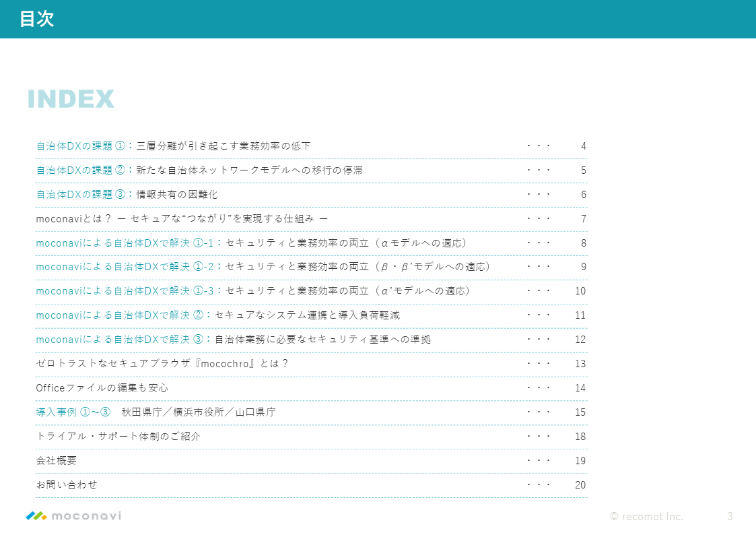Viewport: 756px width, 535px height.
Task: Click page number 18 in the index
Action: (580, 436)
